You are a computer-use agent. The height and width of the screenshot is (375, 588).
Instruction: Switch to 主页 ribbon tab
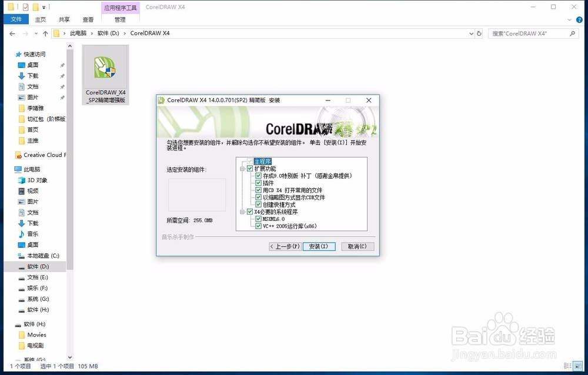tap(40, 19)
